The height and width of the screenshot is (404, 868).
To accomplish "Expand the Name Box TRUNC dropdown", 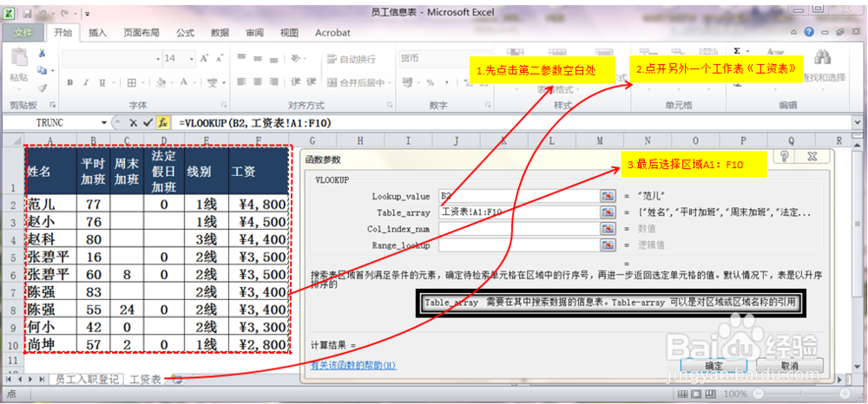I will coord(103,122).
